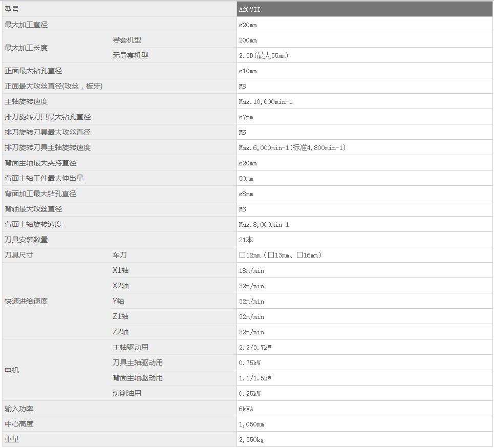Click the 车刀 tool size sub-label

pyautogui.click(x=120, y=255)
